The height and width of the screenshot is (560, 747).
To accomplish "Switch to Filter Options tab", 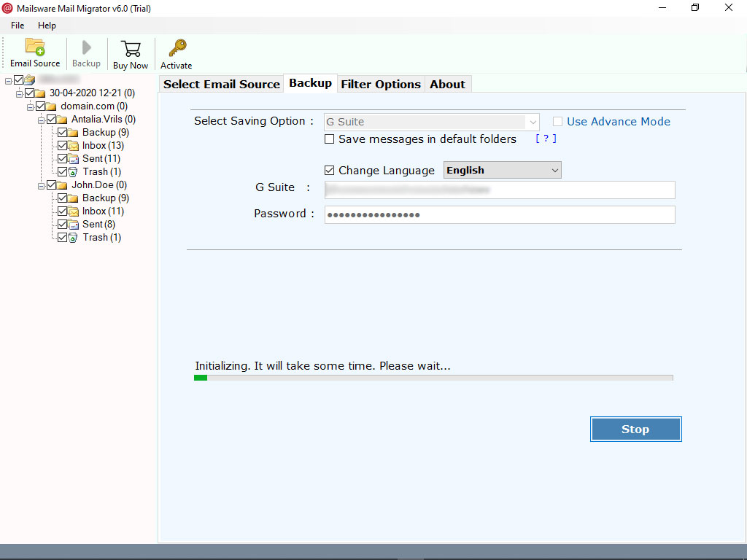I will [381, 85].
